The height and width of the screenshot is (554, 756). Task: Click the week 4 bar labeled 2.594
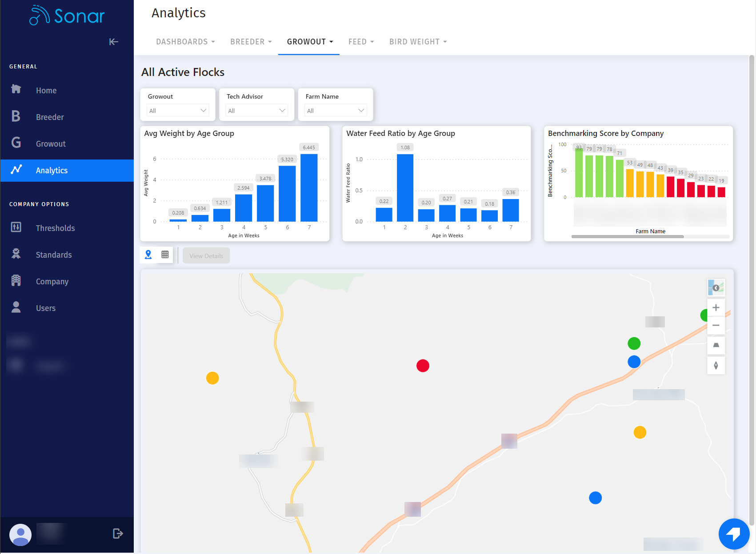point(244,207)
